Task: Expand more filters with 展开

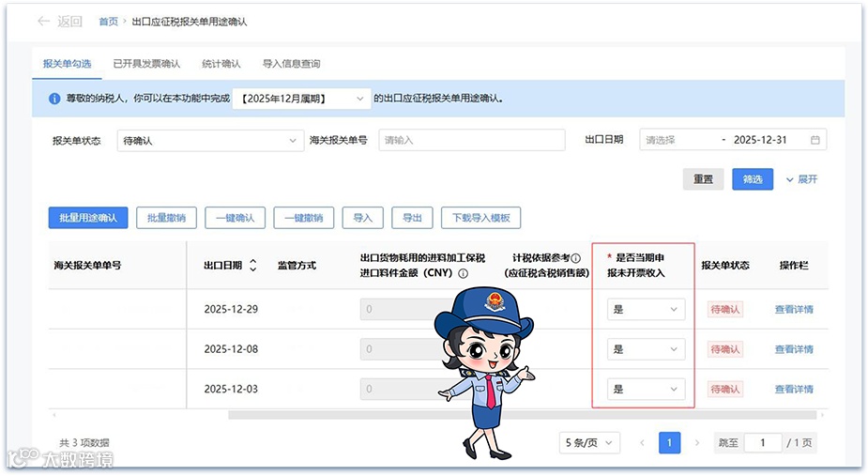Action: click(x=801, y=179)
